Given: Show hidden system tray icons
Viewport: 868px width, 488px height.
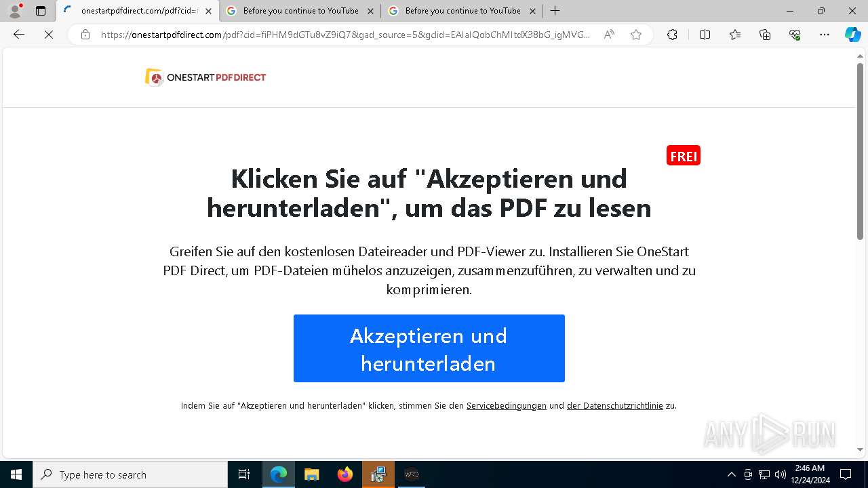Looking at the screenshot, I should 731,474.
